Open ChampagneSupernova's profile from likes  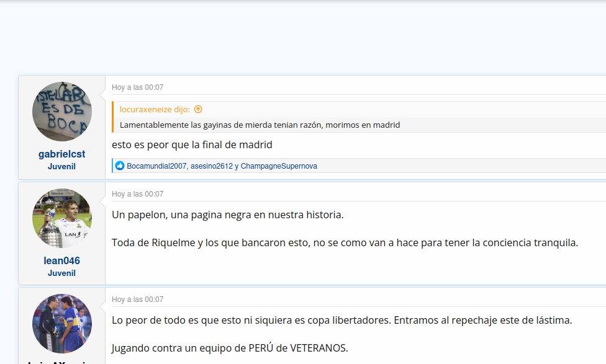click(x=279, y=166)
